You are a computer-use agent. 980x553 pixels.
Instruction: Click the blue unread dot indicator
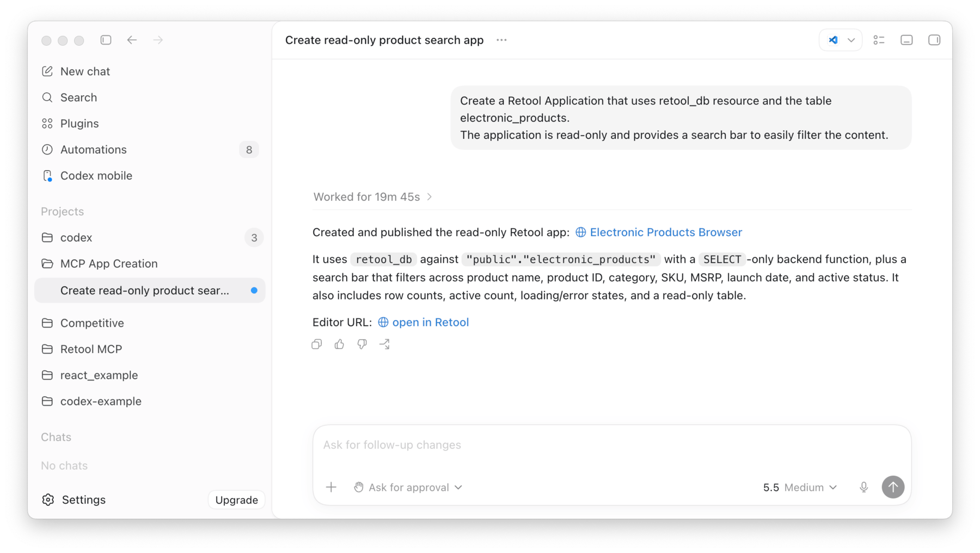(x=254, y=291)
